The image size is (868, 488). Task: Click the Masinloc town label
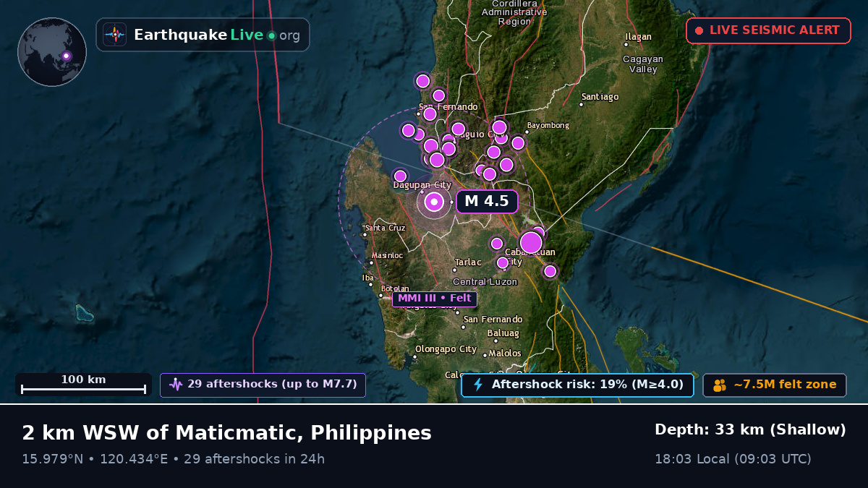click(387, 255)
